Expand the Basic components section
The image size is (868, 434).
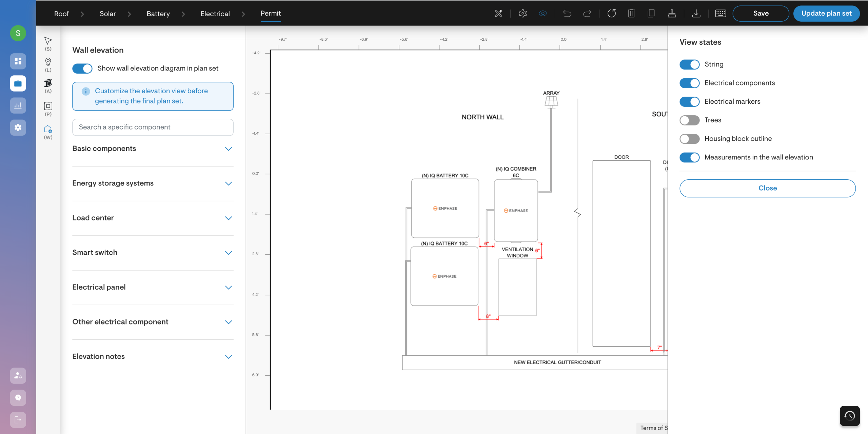coord(229,149)
